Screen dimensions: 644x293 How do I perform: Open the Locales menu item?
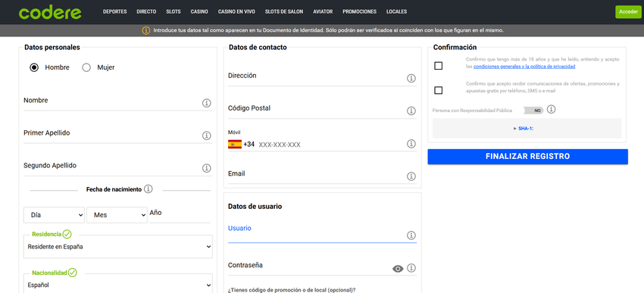pos(397,12)
